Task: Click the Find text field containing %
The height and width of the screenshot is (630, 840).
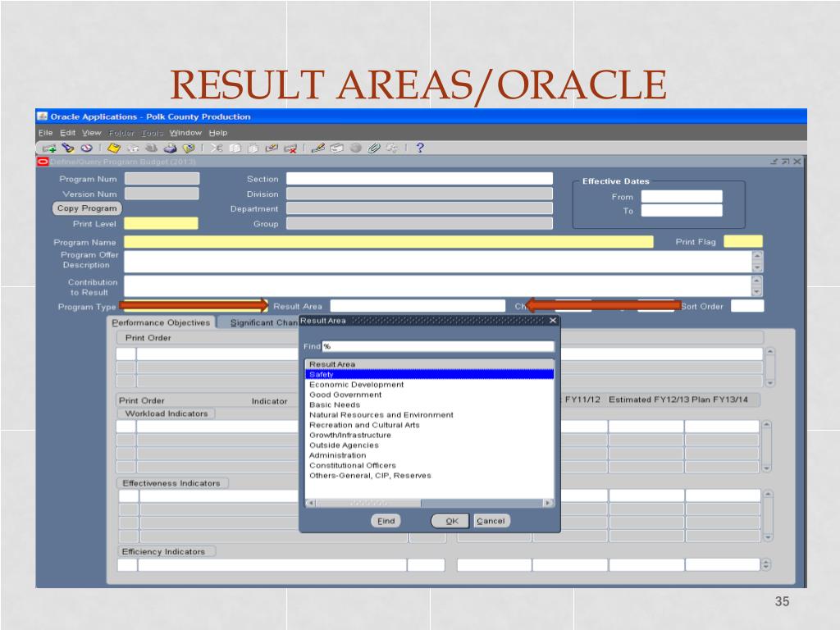Action: (x=438, y=347)
